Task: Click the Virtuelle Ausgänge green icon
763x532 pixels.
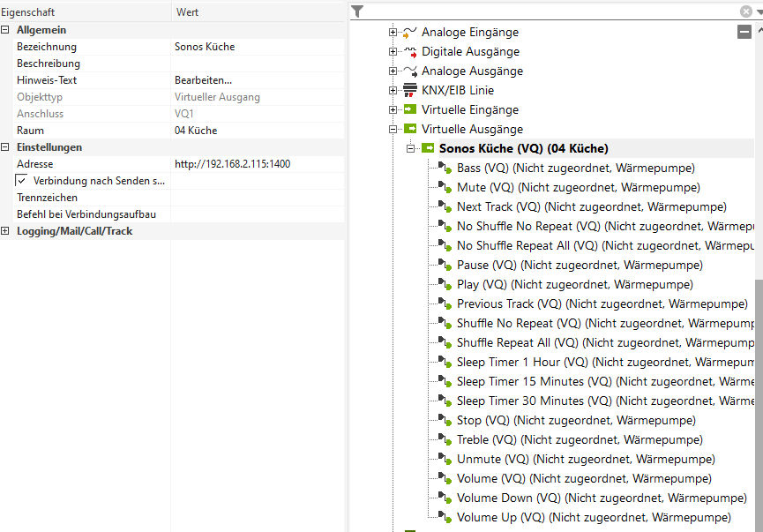Action: [410, 129]
